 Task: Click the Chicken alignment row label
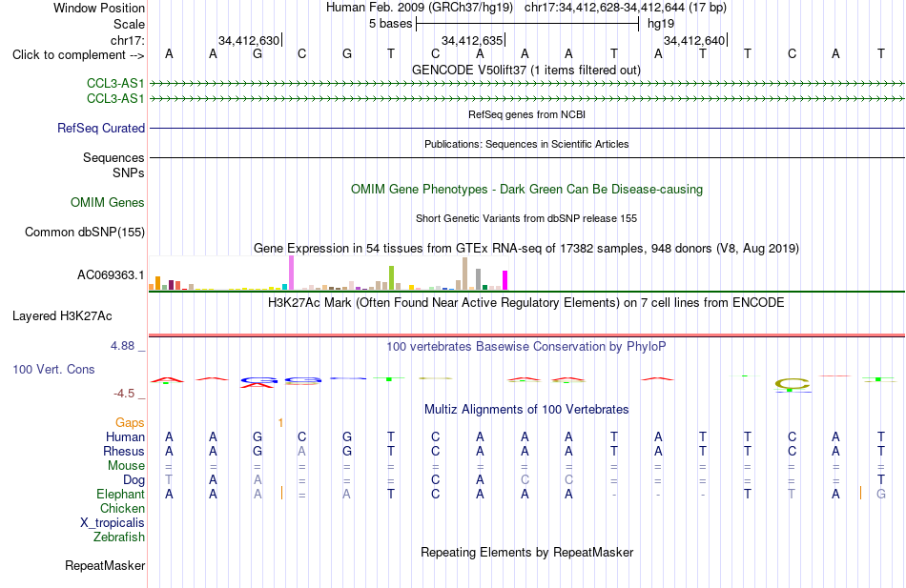pos(122,508)
